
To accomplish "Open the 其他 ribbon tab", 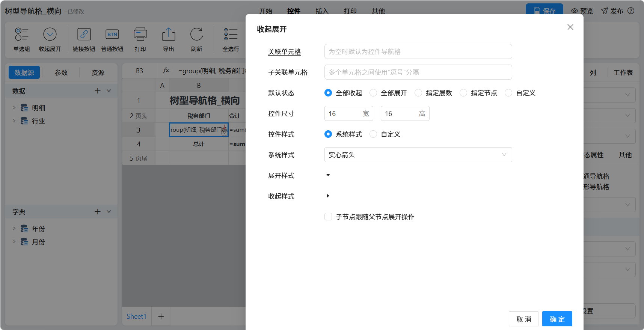I will click(378, 11).
